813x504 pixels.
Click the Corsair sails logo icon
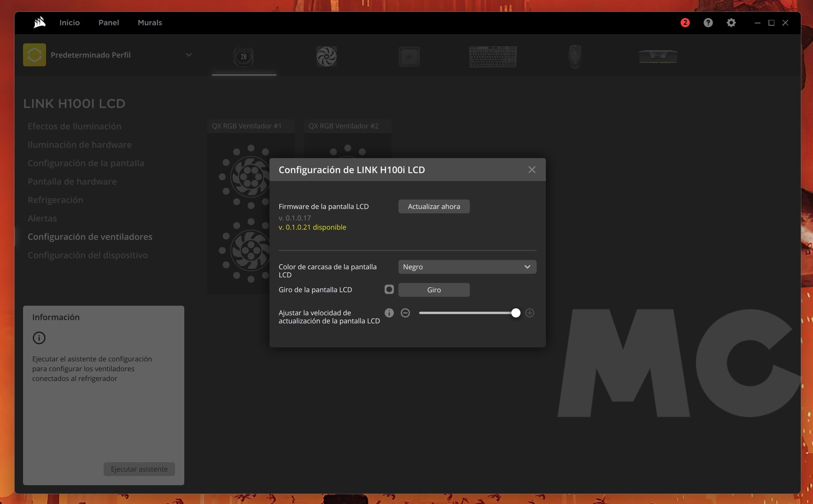coord(39,23)
